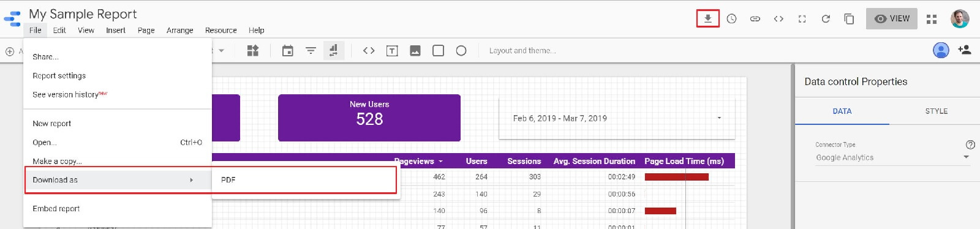
Task: Select Report settings menu entry
Action: coord(118,76)
